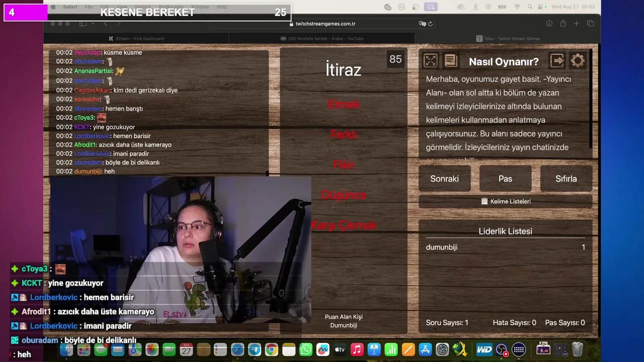The width and height of the screenshot is (644, 362).
Task: Reload the page with Safari's refresh icon
Action: [x=431, y=24]
